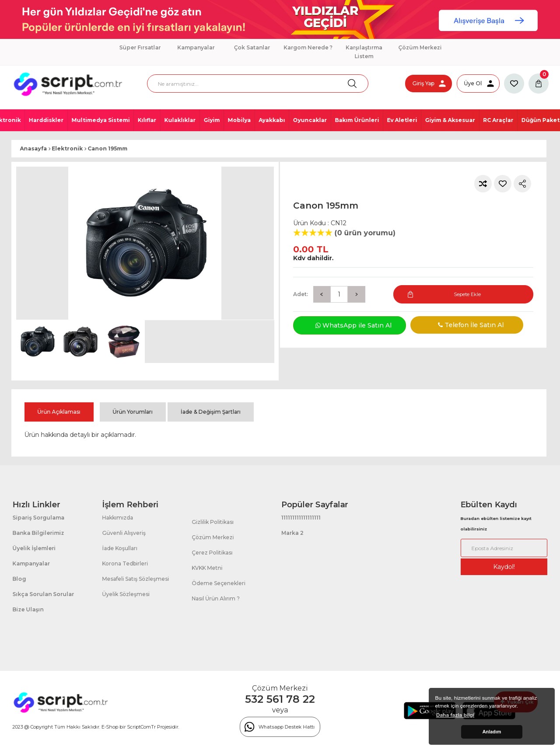
Task: Click Bize Ulaşın footer link
Action: pyautogui.click(x=28, y=610)
